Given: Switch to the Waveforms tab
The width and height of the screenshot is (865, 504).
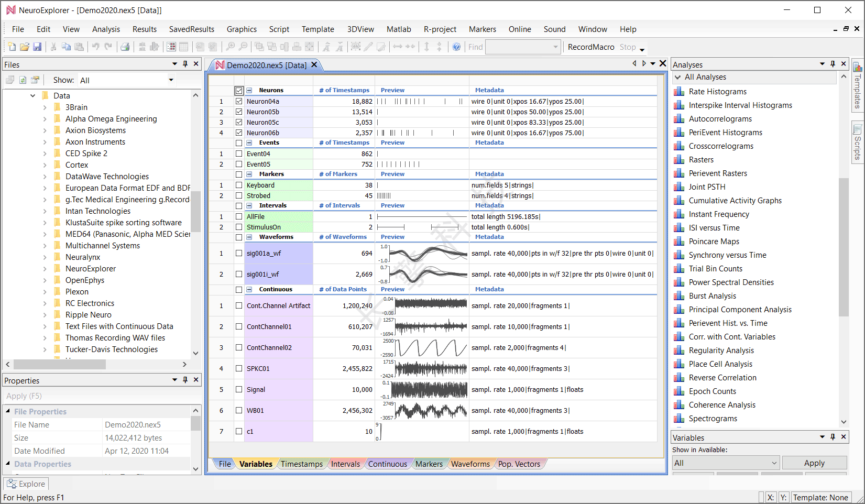Looking at the screenshot, I should coord(470,464).
